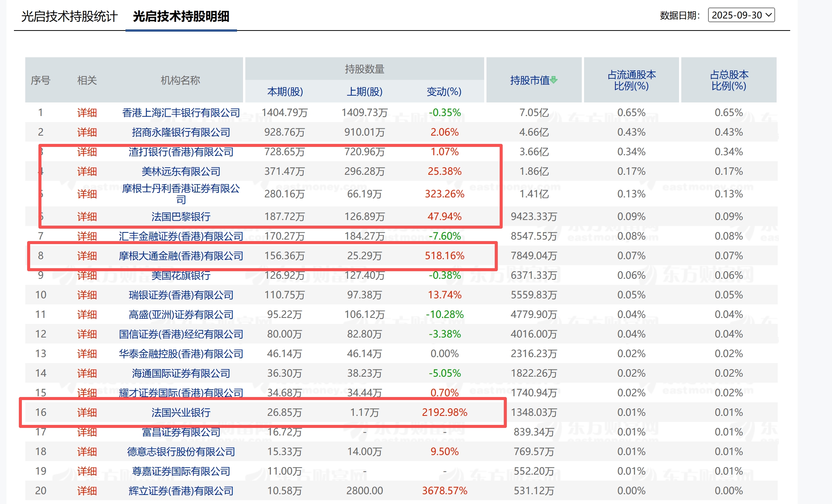Open 辉立证券(香港)有限公司 link
The width and height of the screenshot is (832, 504).
tap(181, 491)
